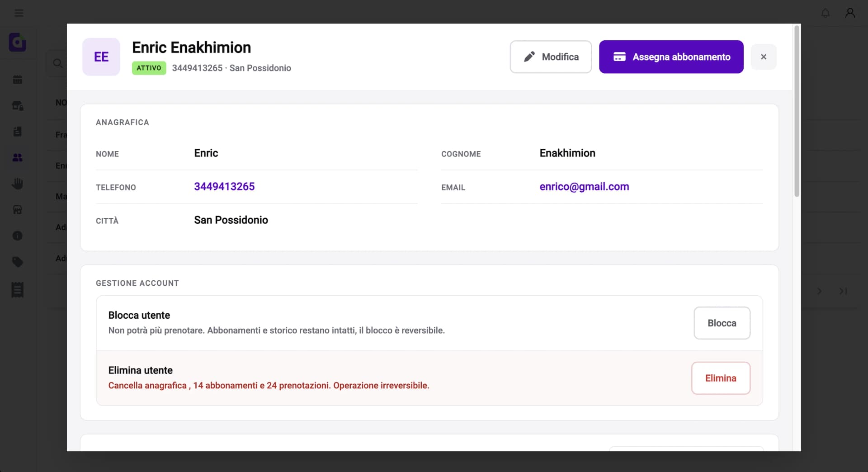Open the receipt sidebar icon
Viewport: 868px width, 472px height.
18,290
